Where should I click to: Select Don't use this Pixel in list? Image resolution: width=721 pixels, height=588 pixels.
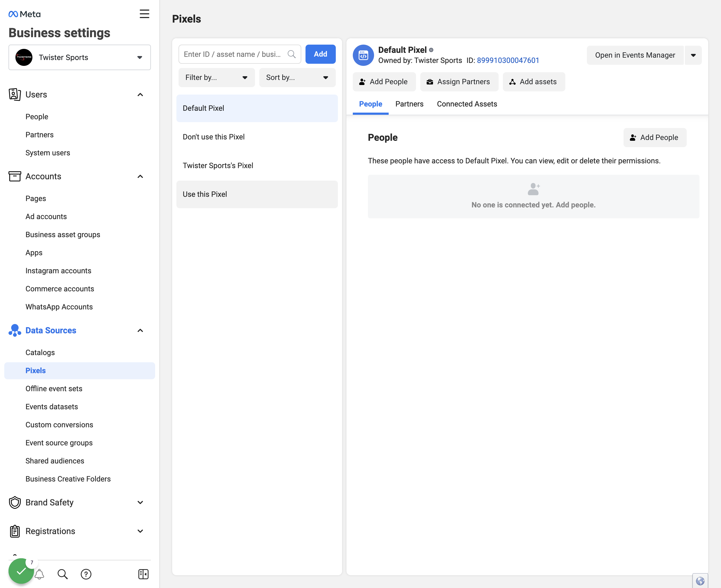[x=257, y=137]
